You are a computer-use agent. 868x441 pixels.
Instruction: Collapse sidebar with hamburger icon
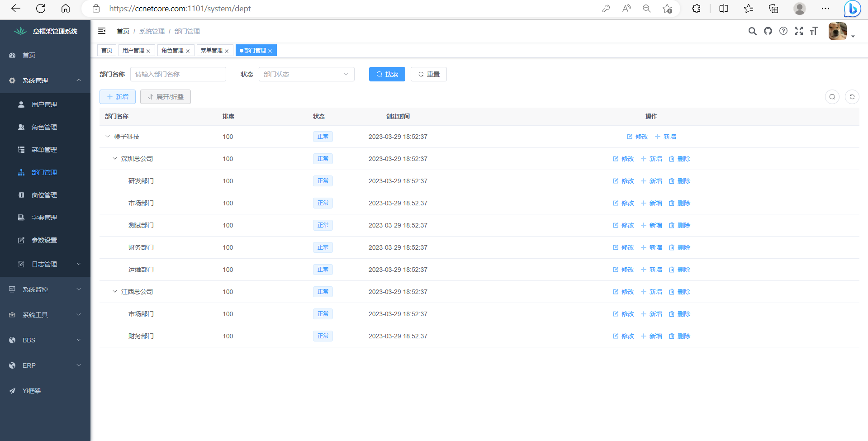click(x=102, y=31)
